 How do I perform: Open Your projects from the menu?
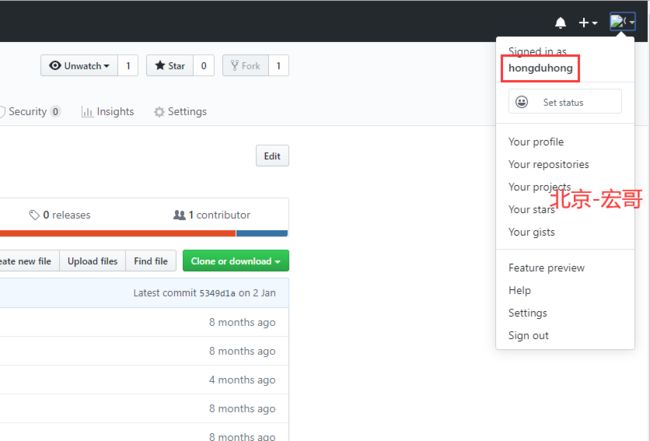(540, 187)
